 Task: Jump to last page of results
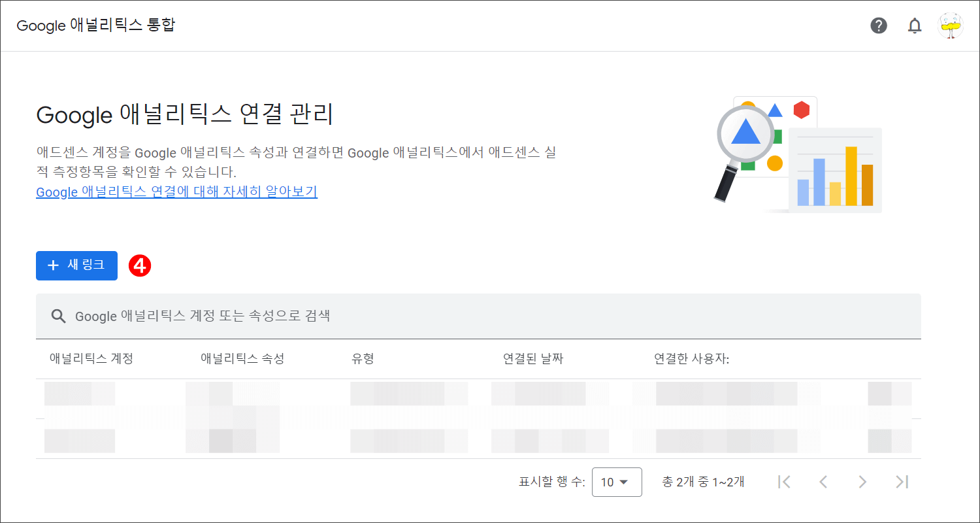[x=902, y=482]
